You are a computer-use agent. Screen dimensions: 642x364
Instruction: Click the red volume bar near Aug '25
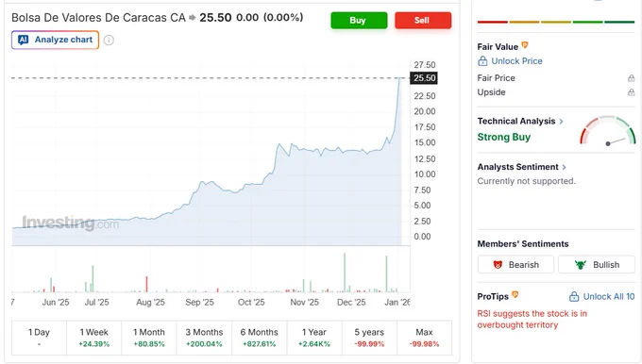(146, 284)
